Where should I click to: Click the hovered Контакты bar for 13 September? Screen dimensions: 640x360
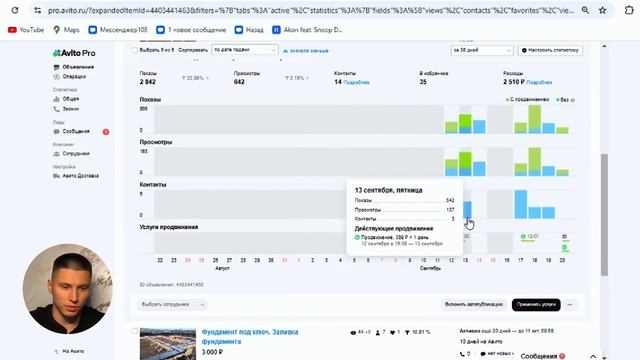(467, 210)
